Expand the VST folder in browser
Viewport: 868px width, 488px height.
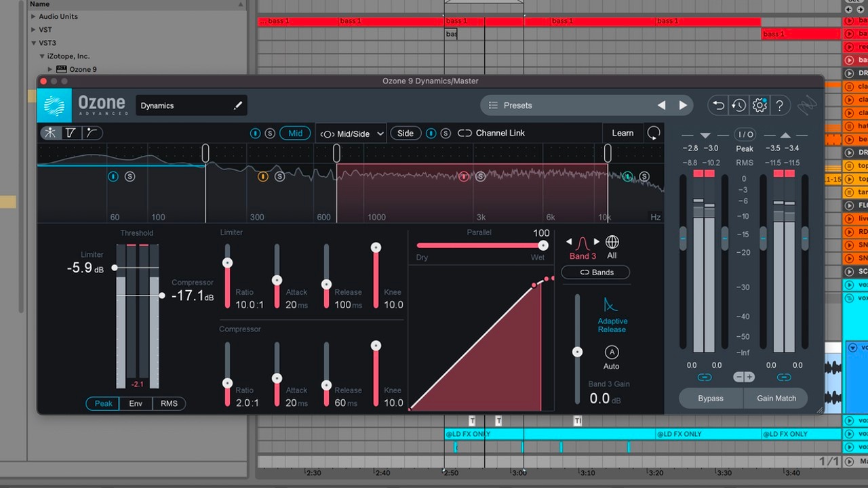34,30
